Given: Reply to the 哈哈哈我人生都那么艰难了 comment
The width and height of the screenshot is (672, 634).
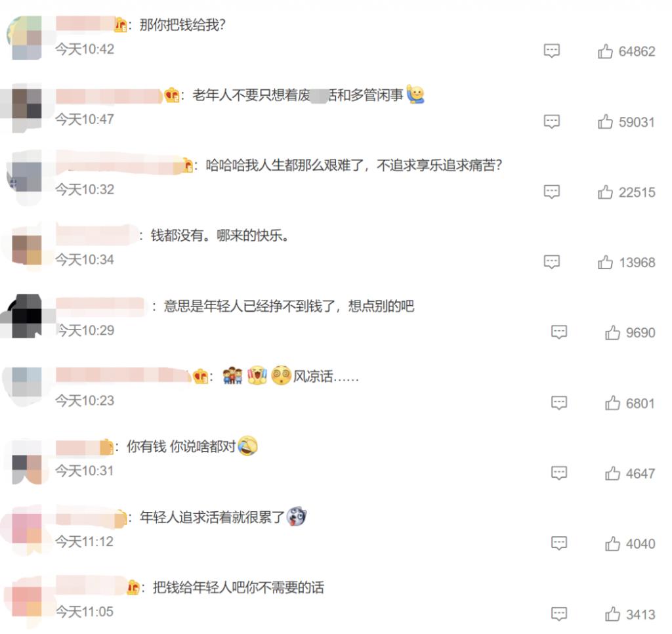Looking at the screenshot, I should (551, 192).
